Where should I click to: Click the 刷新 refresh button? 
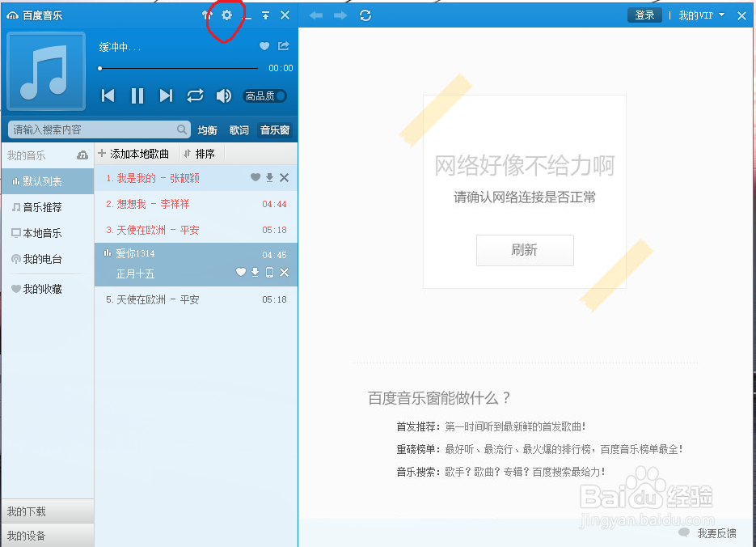(525, 250)
